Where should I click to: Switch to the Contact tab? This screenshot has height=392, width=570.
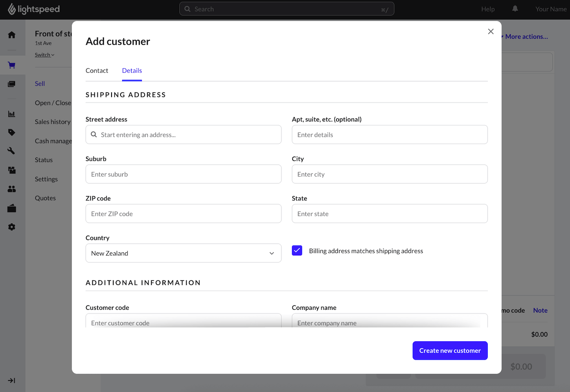(x=97, y=70)
